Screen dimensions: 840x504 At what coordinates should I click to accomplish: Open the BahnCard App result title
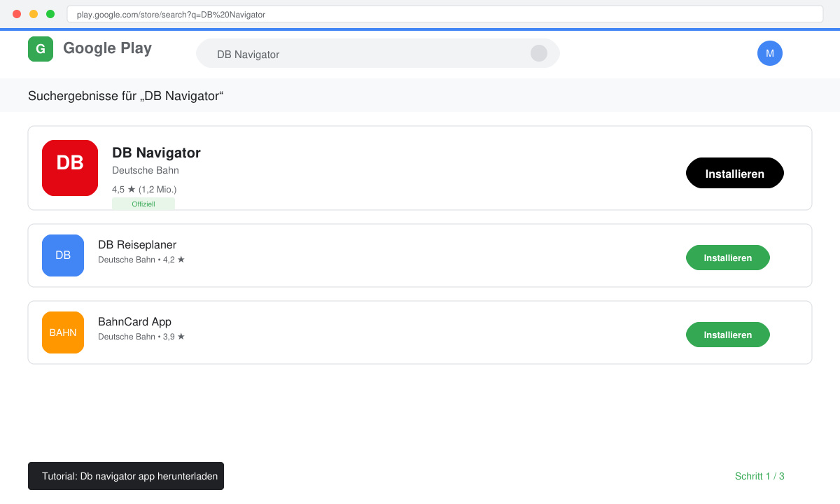(x=134, y=322)
